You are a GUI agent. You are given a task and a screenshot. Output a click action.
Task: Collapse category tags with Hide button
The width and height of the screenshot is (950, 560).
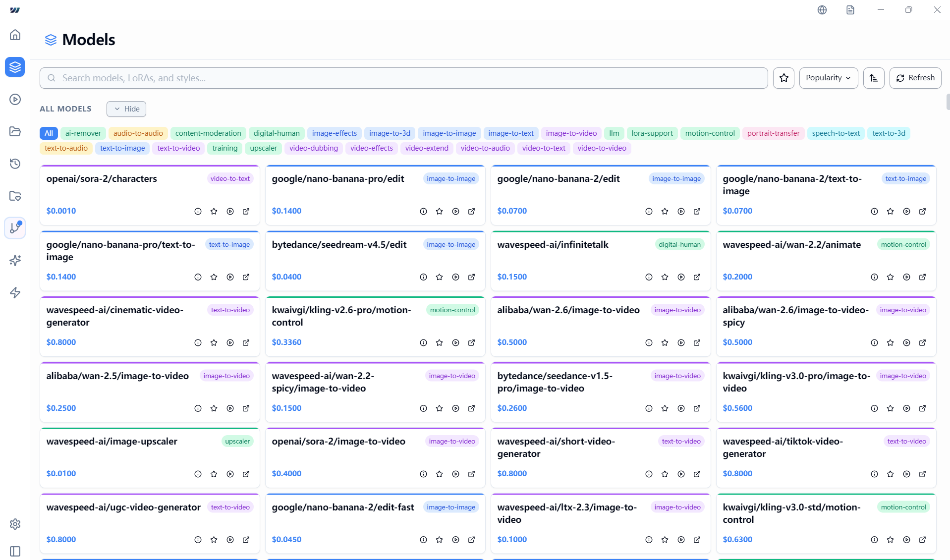pyautogui.click(x=126, y=109)
